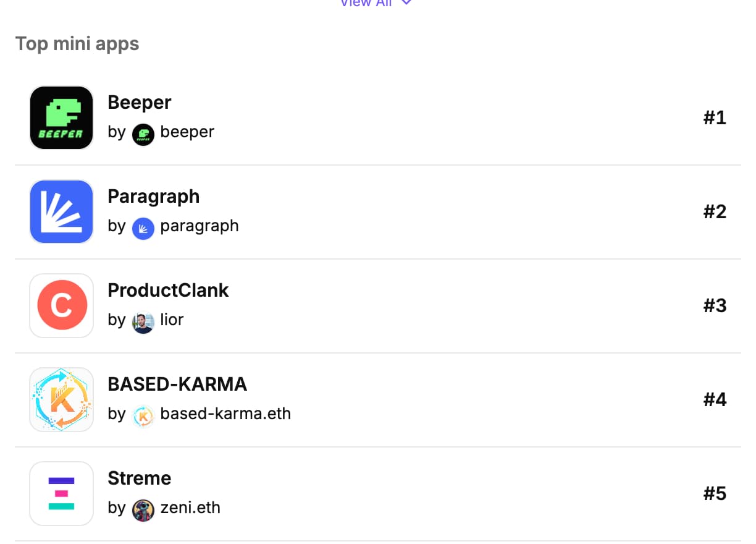This screenshot has height=544, width=756.
Task: Click lior's profile avatar
Action: [x=143, y=320]
